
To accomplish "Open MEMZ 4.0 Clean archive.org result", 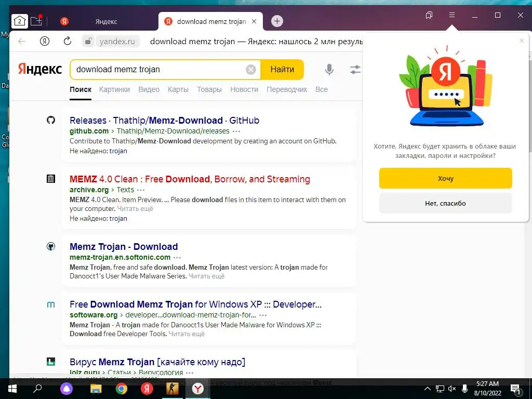I will [190, 179].
